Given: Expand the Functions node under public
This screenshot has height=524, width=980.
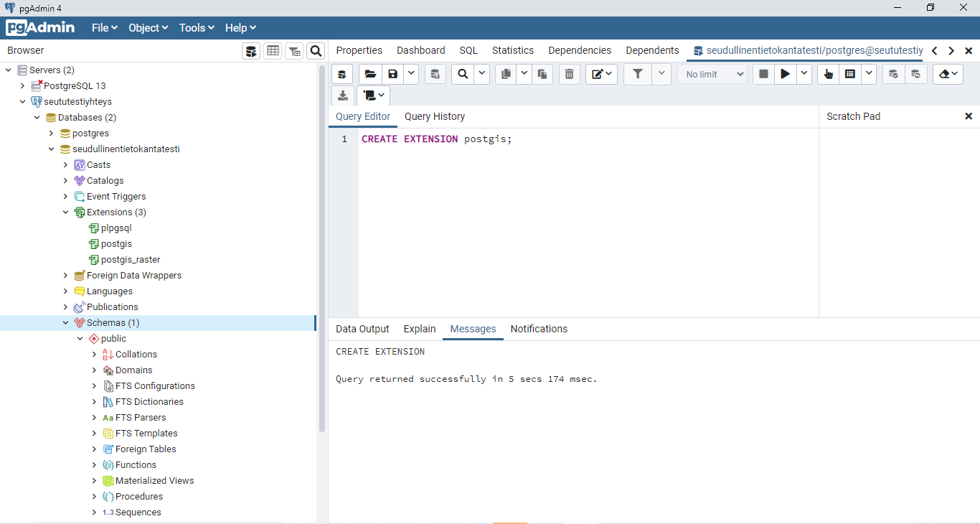Looking at the screenshot, I should [95, 465].
